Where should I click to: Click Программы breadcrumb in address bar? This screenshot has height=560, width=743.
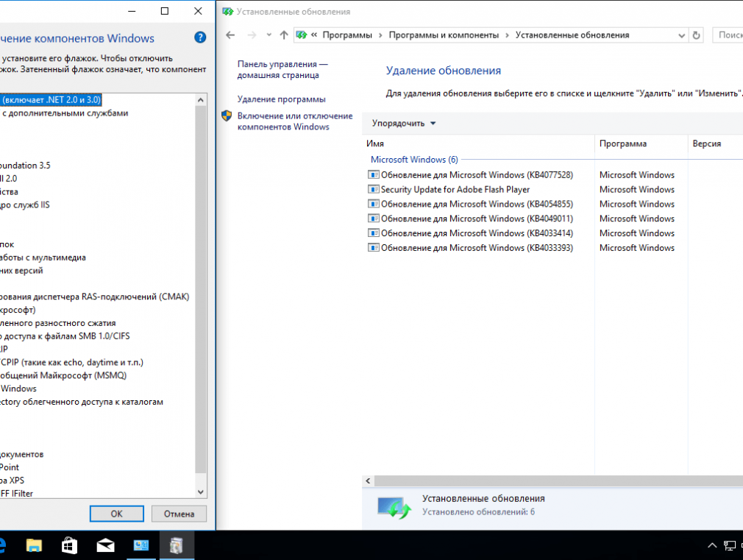pos(347,35)
